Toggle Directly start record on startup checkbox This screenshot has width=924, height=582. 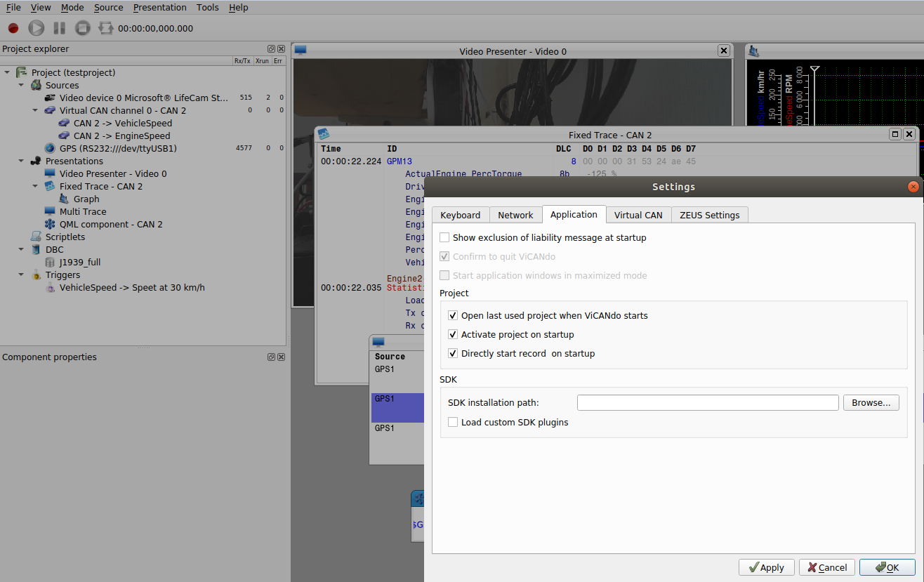[453, 354]
